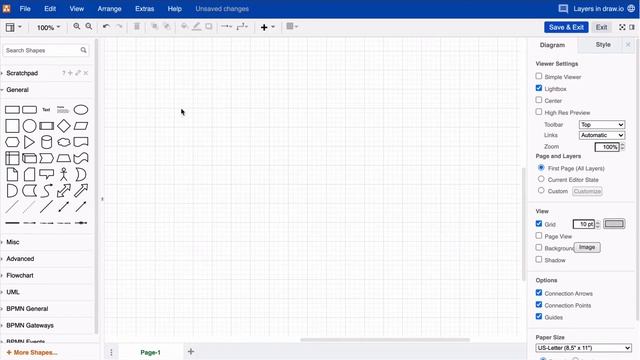Expand the Flowchart shape library
This screenshot has width=640, height=360.
pos(20,276)
